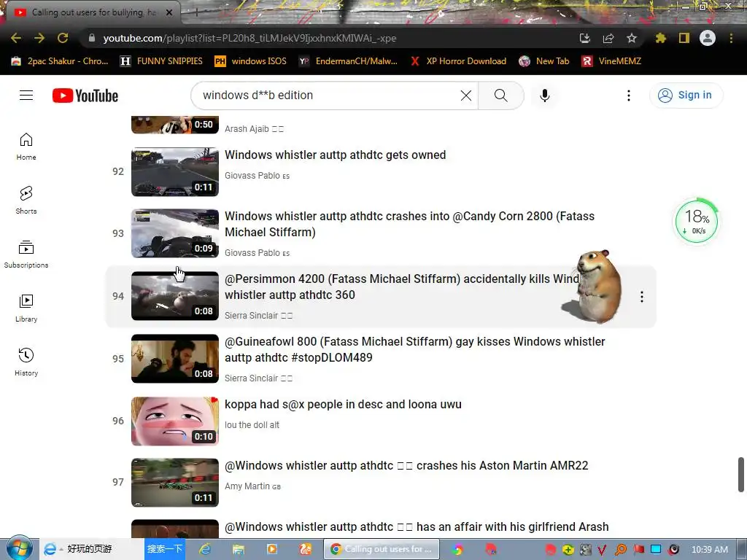The height and width of the screenshot is (560, 747).
Task: Click the 10:39 AM taskbar clock
Action: [709, 550]
